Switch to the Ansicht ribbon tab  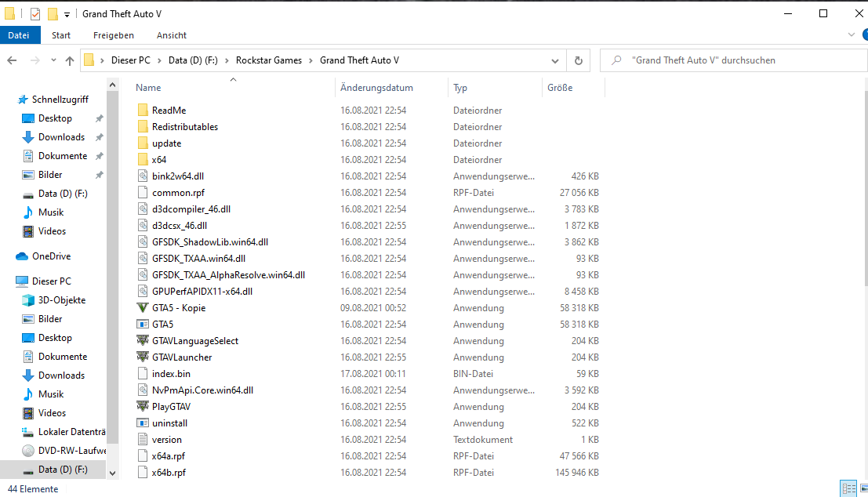(x=171, y=34)
